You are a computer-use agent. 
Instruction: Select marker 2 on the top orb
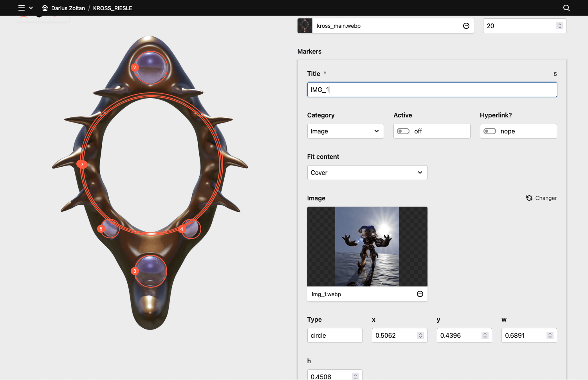coord(135,68)
